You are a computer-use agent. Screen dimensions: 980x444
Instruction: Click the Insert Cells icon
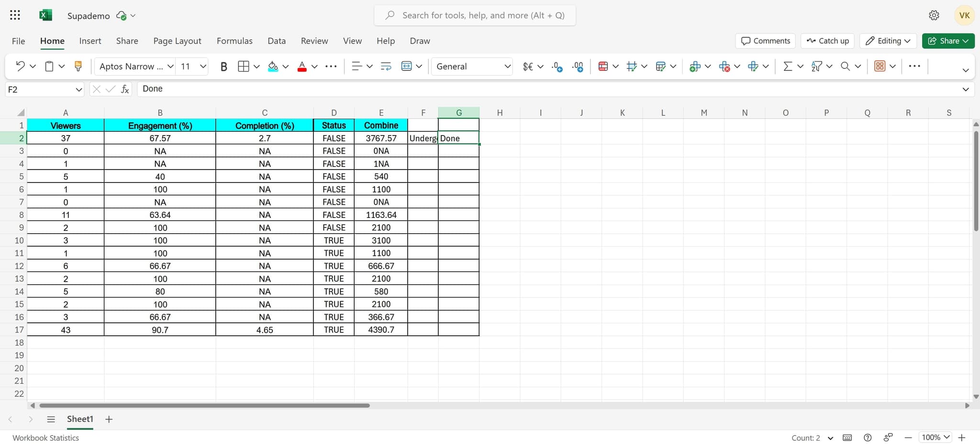pyautogui.click(x=695, y=67)
